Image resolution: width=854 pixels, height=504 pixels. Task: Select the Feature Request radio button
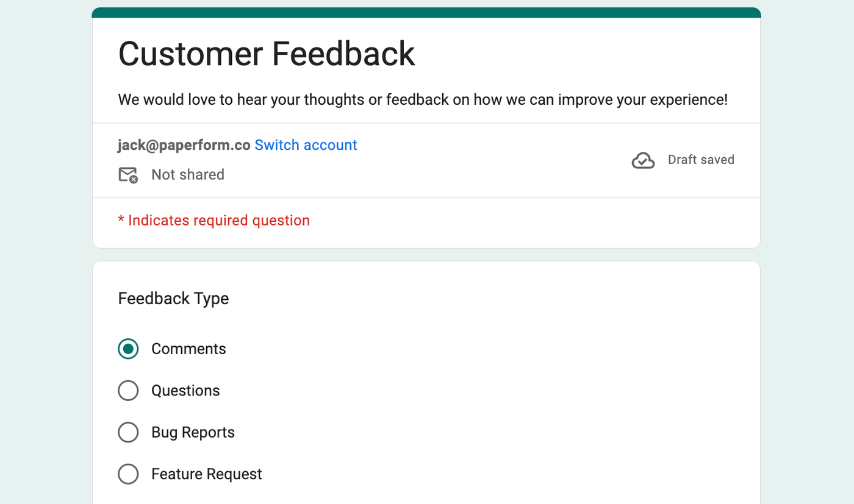pos(128,474)
